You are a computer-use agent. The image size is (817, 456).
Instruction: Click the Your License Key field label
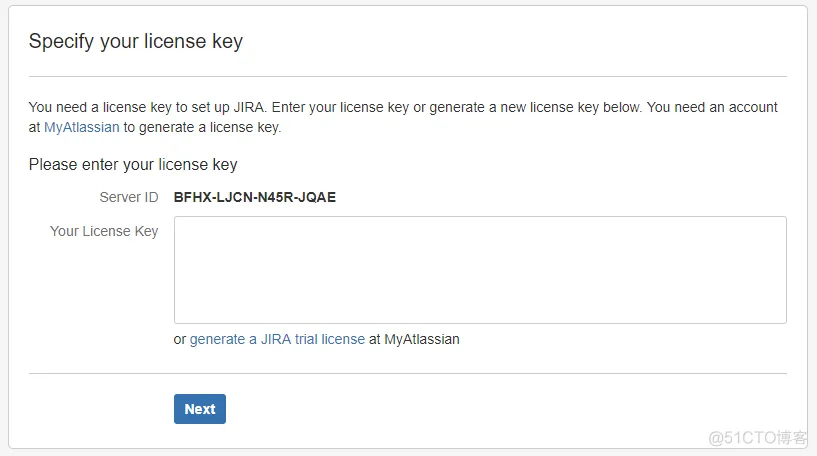104,231
